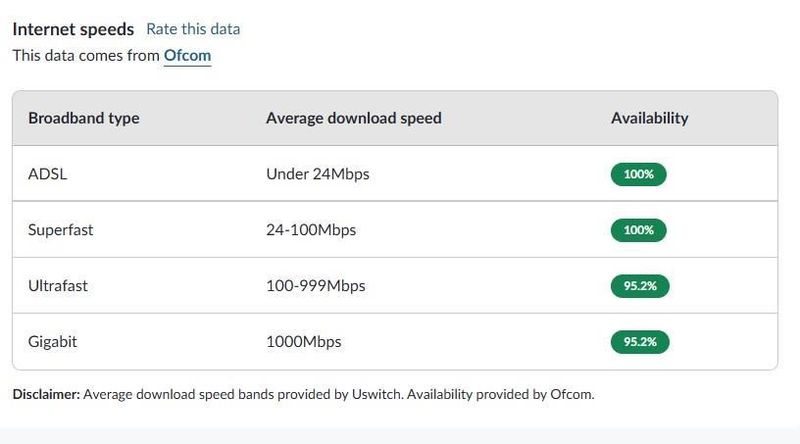800x444 pixels.
Task: Click the Under 24Mbps speed cell
Action: [317, 174]
